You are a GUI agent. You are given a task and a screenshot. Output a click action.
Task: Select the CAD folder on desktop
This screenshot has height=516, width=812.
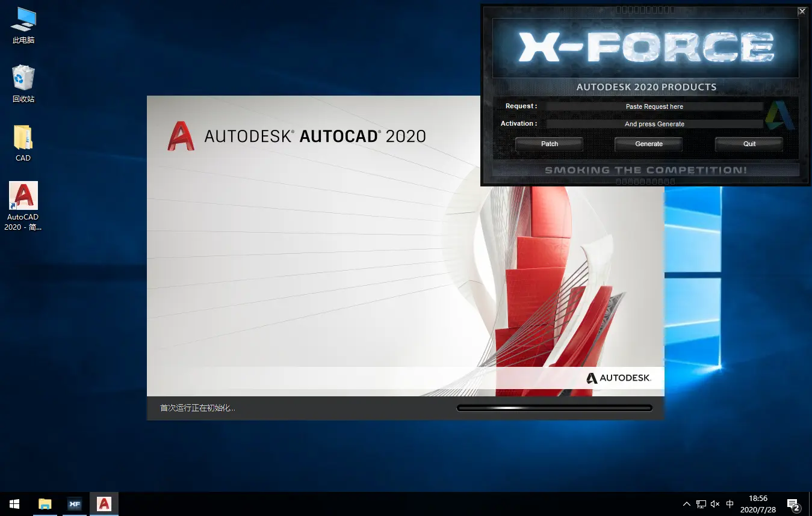click(x=23, y=143)
